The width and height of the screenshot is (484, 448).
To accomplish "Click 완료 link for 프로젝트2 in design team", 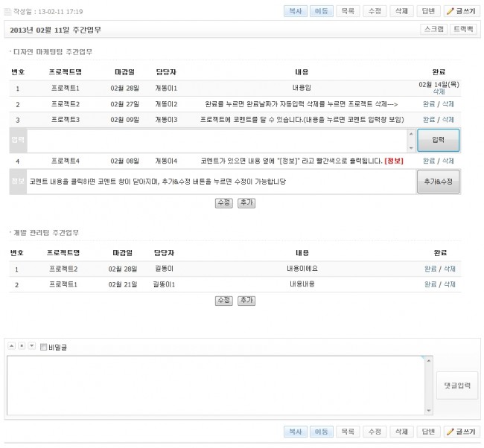I will click(x=429, y=104).
